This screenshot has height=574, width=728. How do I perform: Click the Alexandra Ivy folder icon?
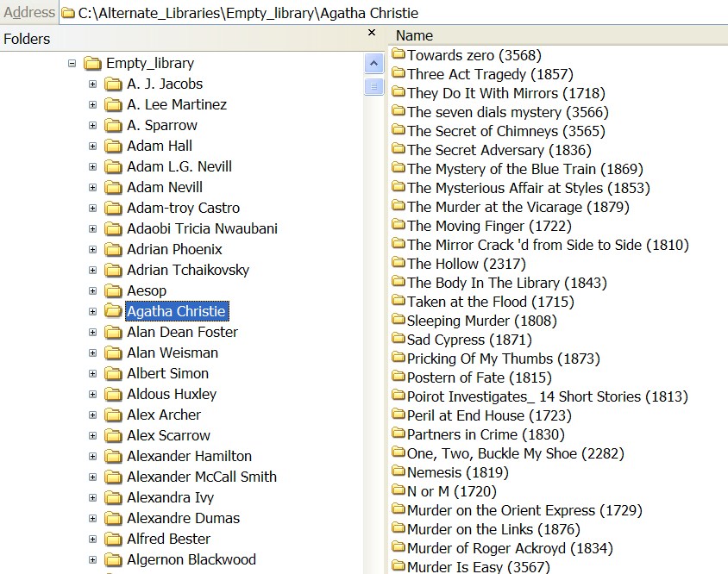113,498
